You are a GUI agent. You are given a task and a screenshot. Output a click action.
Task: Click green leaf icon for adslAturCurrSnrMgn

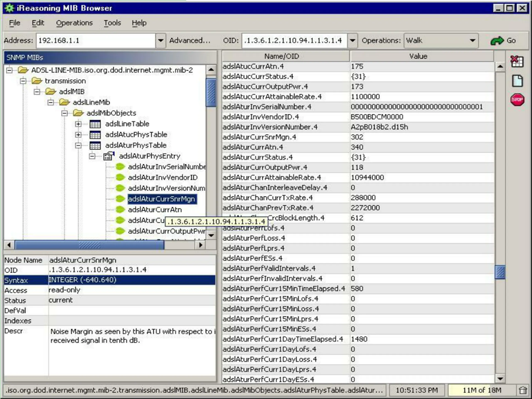point(120,199)
